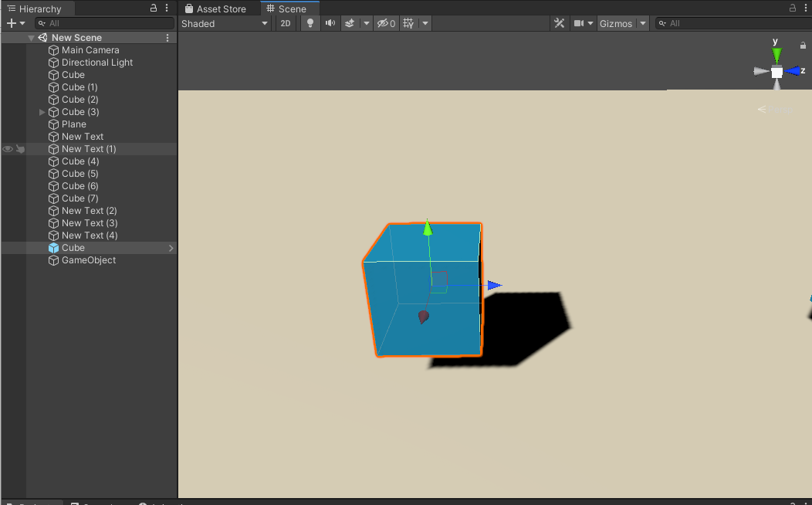Open the Hierarchy panel three-dot options menu
Image resolution: width=812 pixels, height=505 pixels.
167,8
